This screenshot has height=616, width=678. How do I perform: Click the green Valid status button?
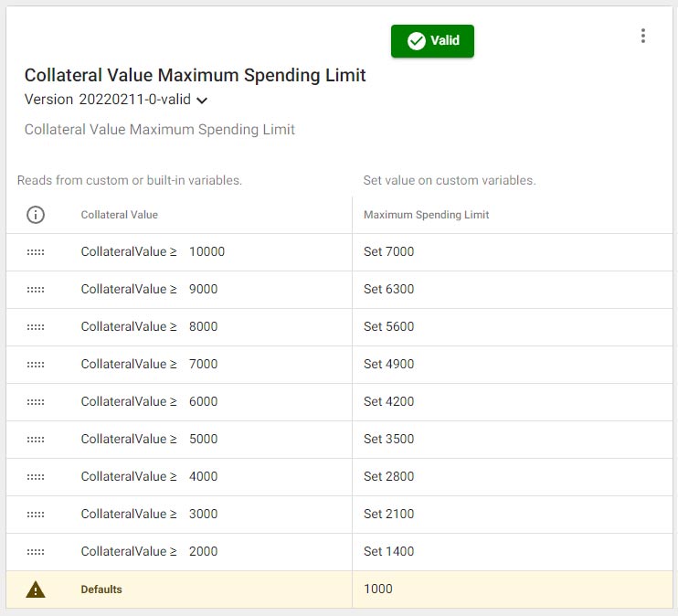[432, 41]
